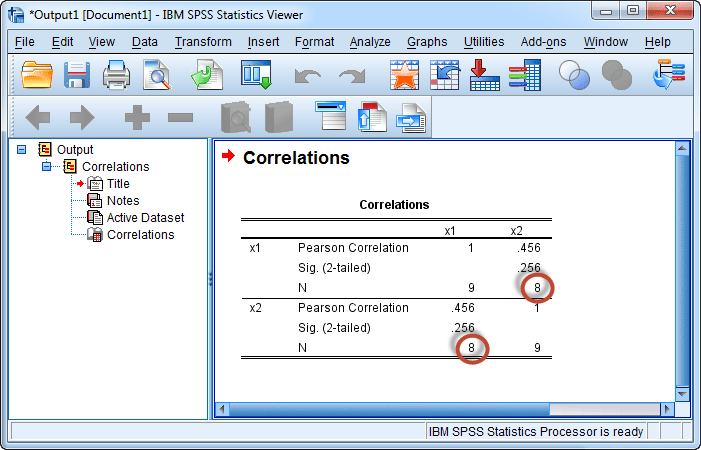Promote outline item with left arrow
This screenshot has height=450, width=701.
tap(38, 117)
